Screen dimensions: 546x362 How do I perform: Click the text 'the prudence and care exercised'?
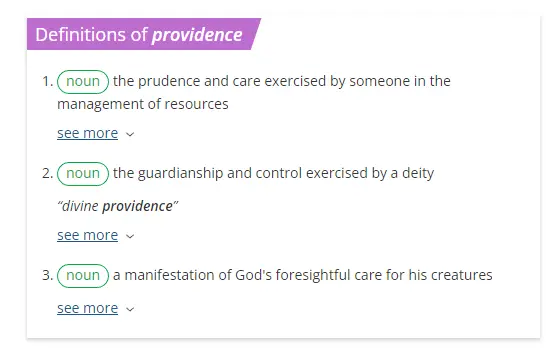click(220, 81)
